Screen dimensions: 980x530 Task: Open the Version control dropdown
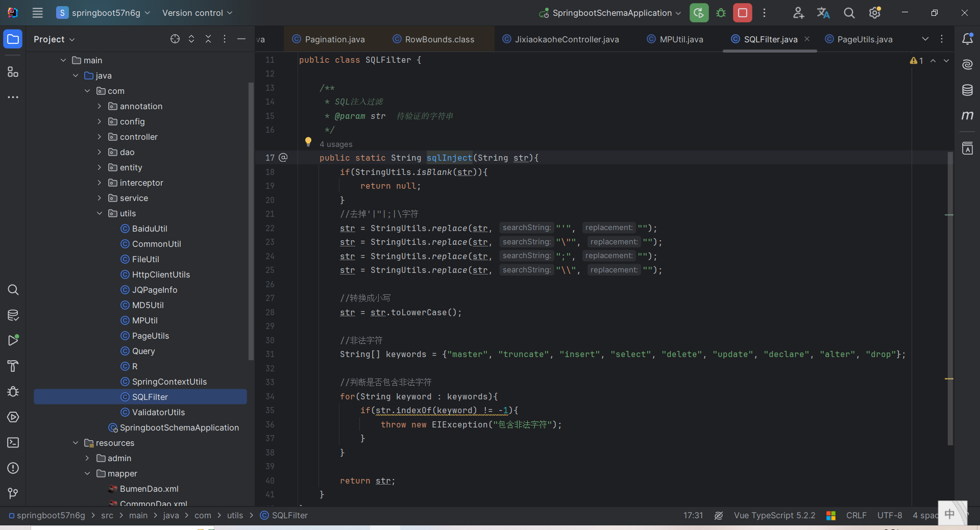click(197, 13)
